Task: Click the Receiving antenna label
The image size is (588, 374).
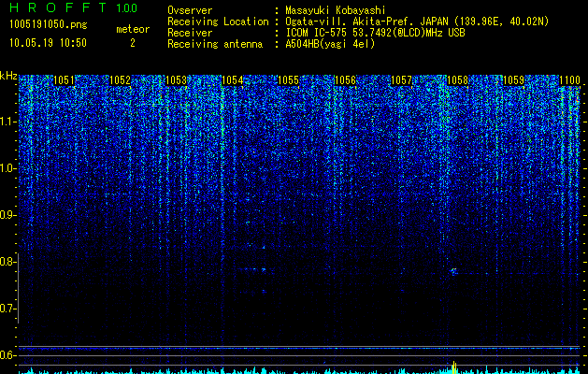Action: [215, 44]
